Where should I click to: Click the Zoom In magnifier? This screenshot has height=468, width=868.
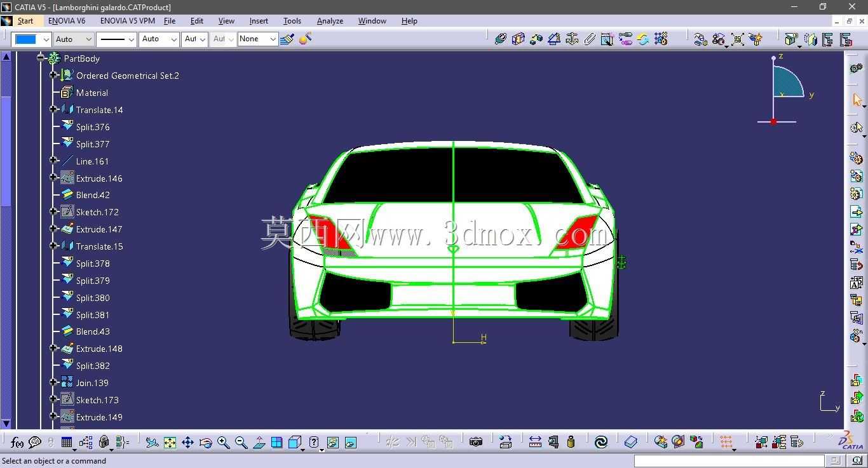[x=223, y=443]
